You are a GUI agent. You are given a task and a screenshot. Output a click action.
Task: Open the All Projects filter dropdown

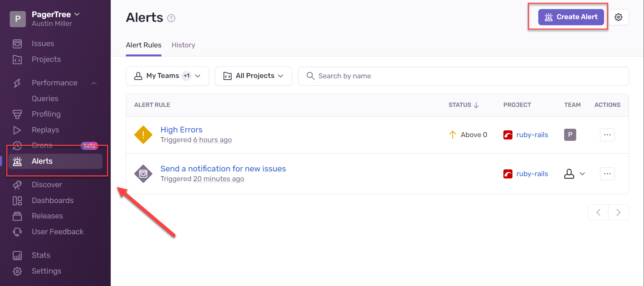click(x=253, y=76)
